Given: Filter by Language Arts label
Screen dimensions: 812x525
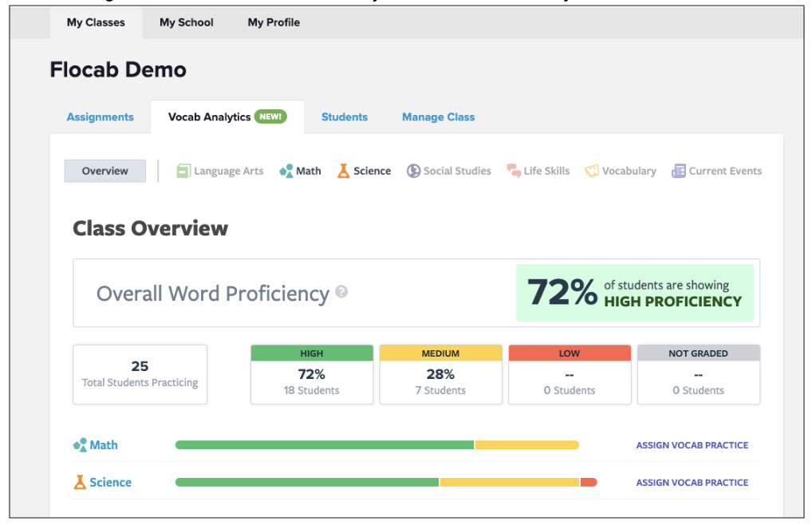Looking at the screenshot, I should [228, 171].
